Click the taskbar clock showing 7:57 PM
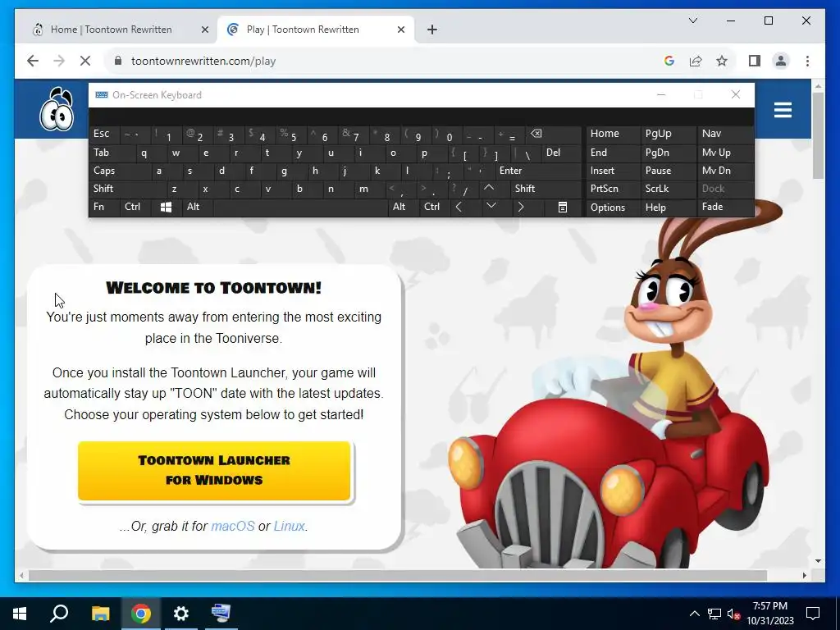The width and height of the screenshot is (840, 630). [770, 614]
